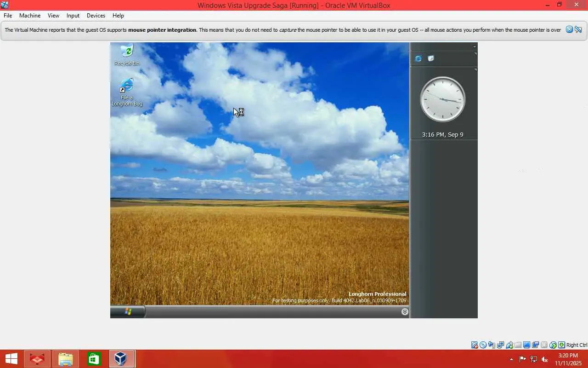Open the Recycle Bin desktop icon
The image size is (588, 368).
click(127, 55)
